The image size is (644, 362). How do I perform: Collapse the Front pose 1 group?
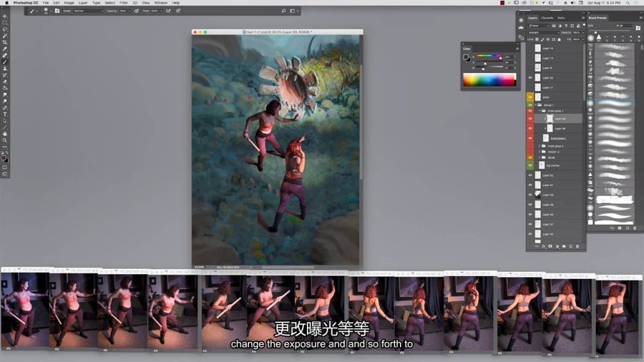540,111
